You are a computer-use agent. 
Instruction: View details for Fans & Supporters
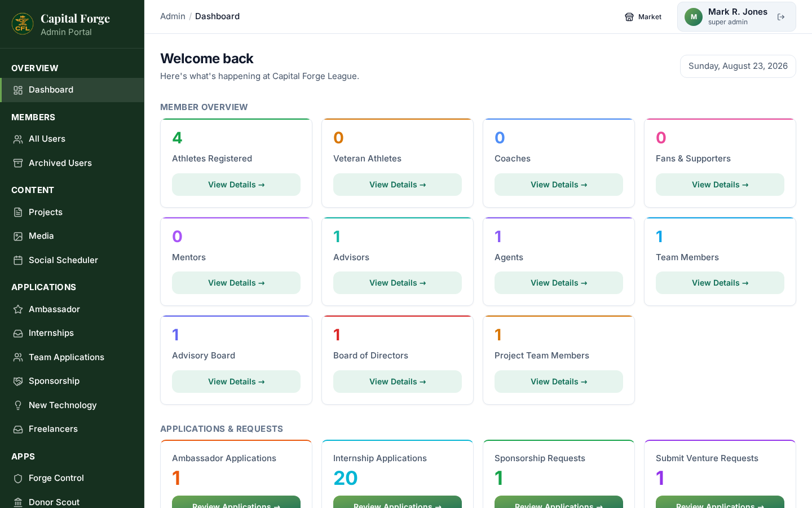pyautogui.click(x=720, y=185)
